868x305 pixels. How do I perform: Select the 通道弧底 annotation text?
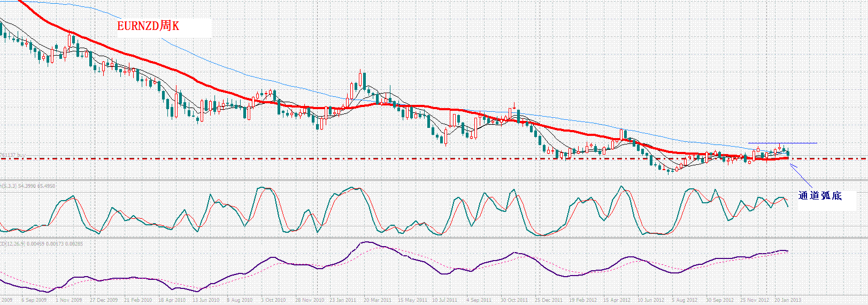tap(820, 196)
